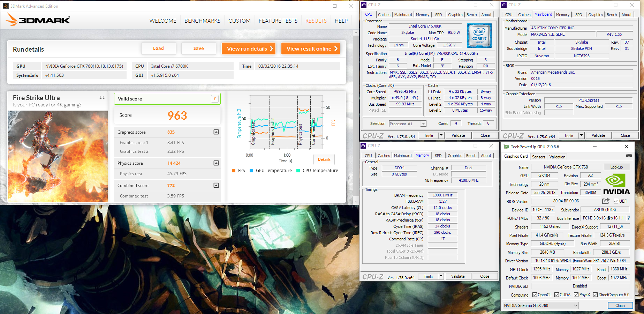Click the 3DMark scrollbar down arrow
This screenshot has height=314, width=644.
click(x=356, y=201)
